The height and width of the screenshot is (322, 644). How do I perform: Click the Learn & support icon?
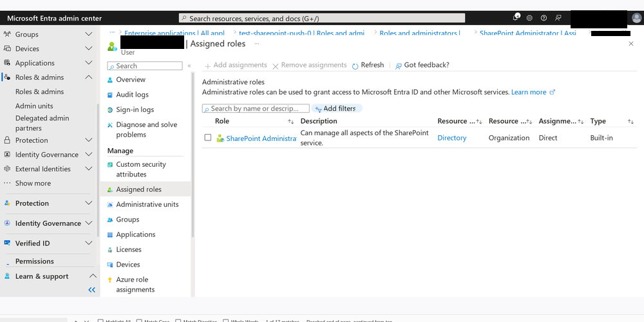[x=7, y=276]
